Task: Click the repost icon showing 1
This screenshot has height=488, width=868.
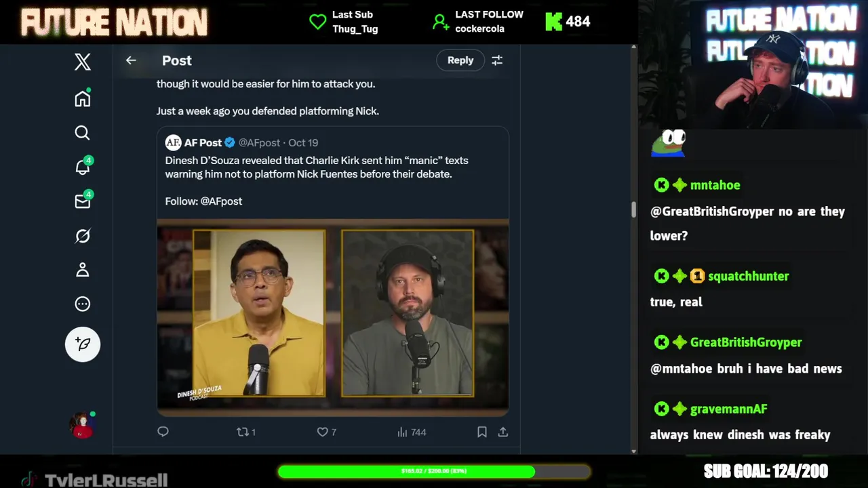Action: (245, 432)
